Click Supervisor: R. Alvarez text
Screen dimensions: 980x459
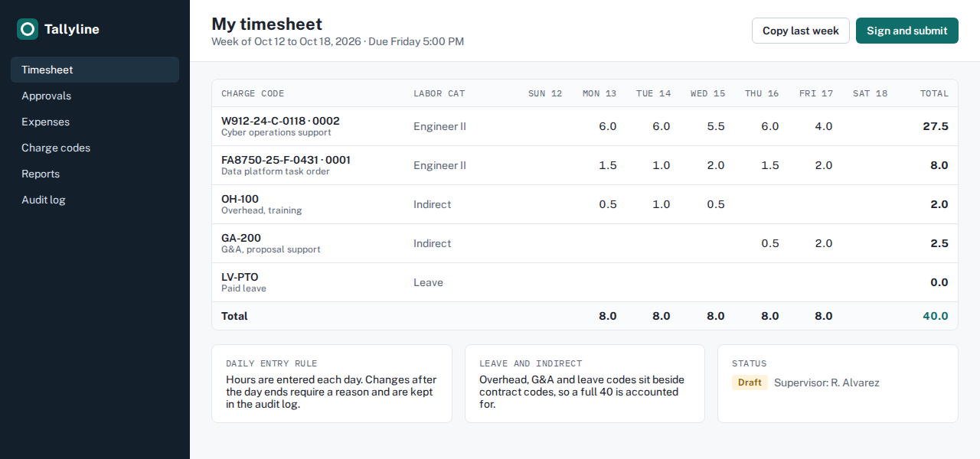827,382
